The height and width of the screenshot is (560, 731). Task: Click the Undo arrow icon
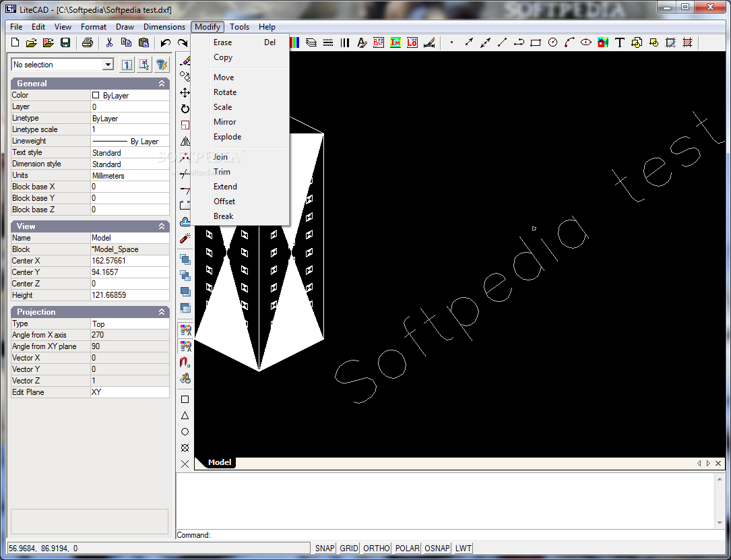click(166, 43)
